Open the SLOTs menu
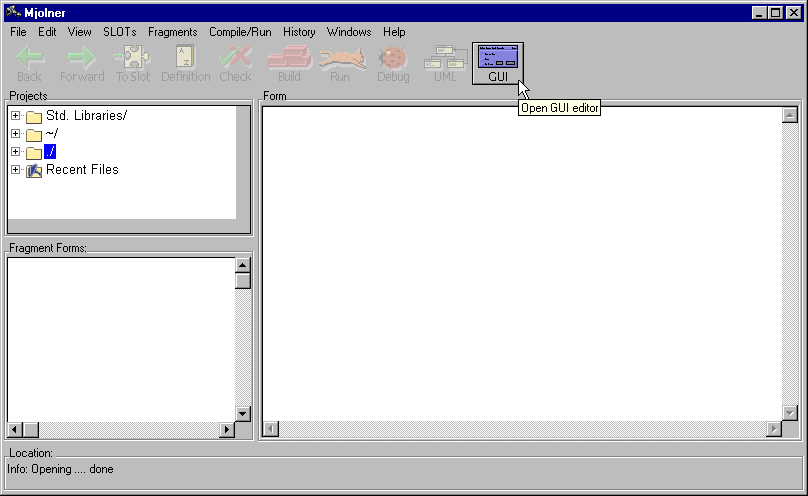The width and height of the screenshot is (808, 496). [x=120, y=32]
